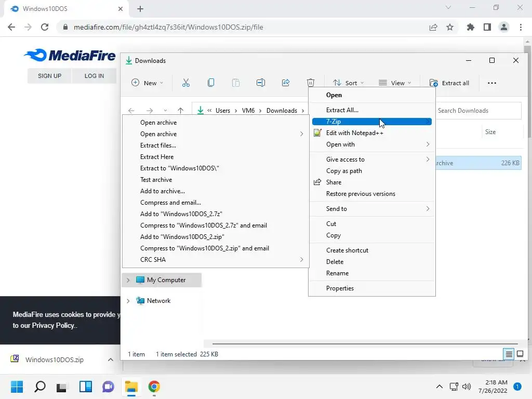532x399 pixels.
Task: Click Properties in context menu
Action: coord(372,288)
